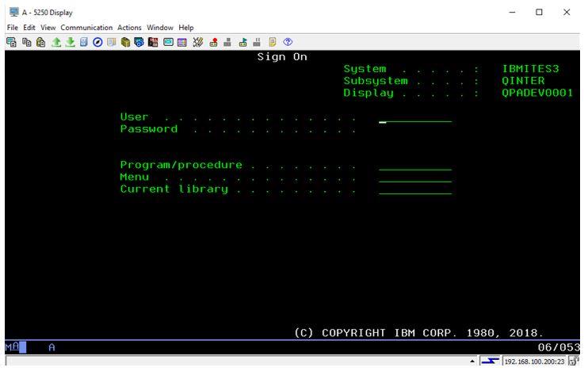The image size is (588, 375).
Task: Open the Communication menu
Action: (x=86, y=28)
